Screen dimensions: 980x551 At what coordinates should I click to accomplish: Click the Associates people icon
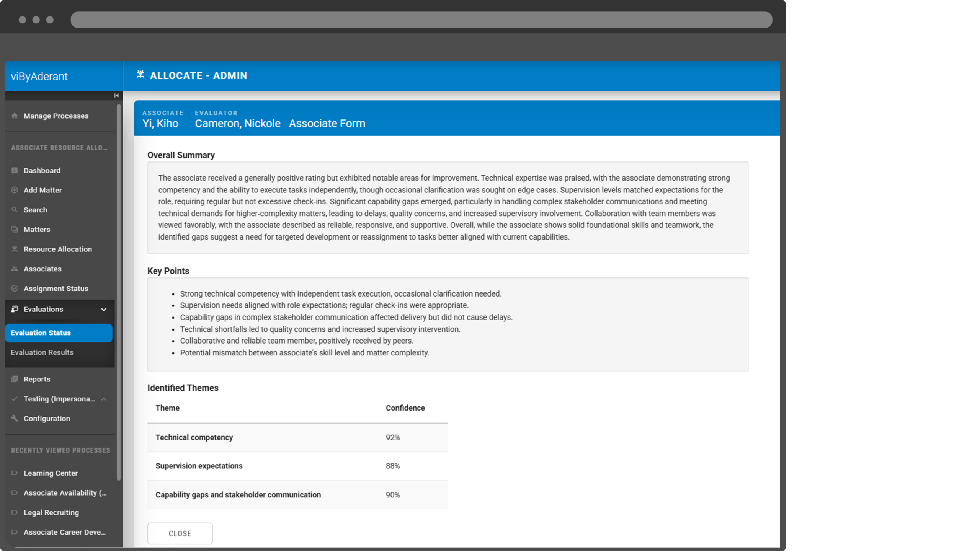tap(15, 269)
